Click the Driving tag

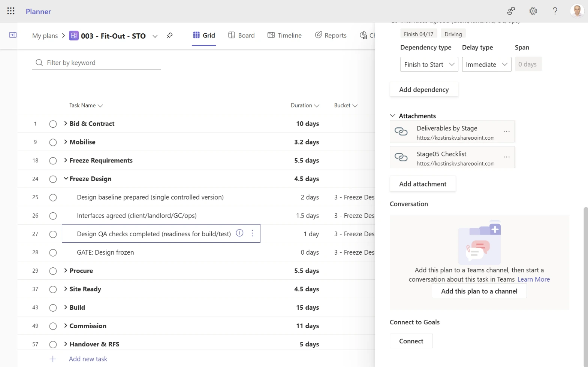pos(453,34)
